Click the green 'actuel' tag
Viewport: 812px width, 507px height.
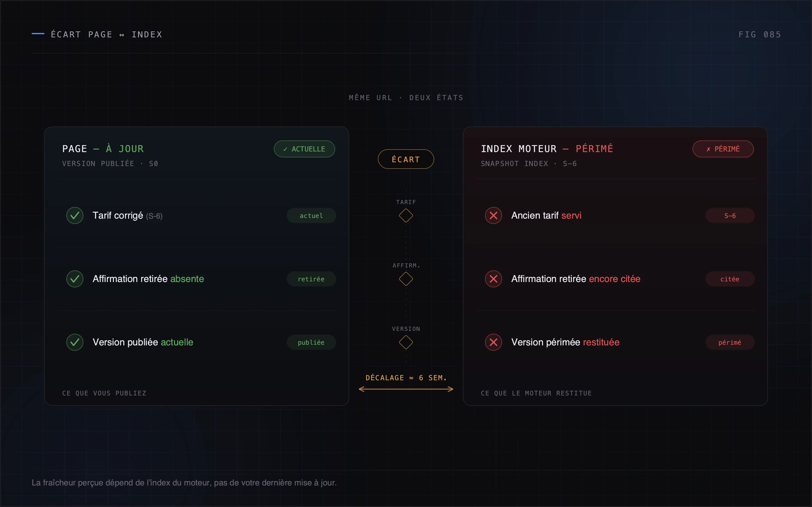[311, 215]
